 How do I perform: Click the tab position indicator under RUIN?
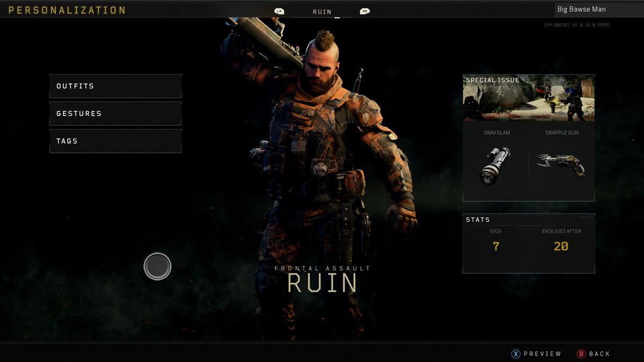click(337, 18)
